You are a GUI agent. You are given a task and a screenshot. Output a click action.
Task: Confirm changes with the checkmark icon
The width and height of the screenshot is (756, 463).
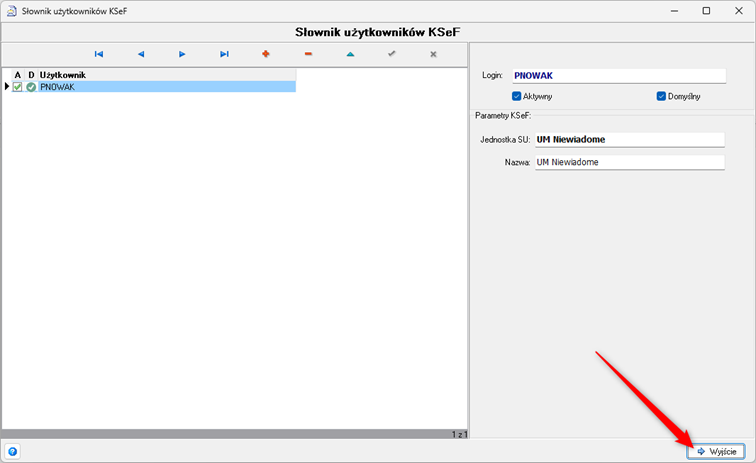tap(392, 54)
